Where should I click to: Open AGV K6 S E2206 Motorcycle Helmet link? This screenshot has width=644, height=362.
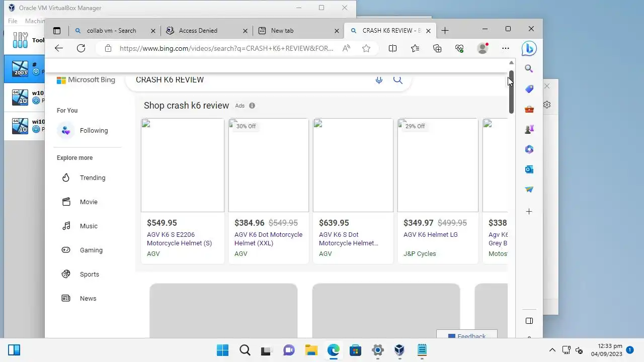click(x=179, y=239)
